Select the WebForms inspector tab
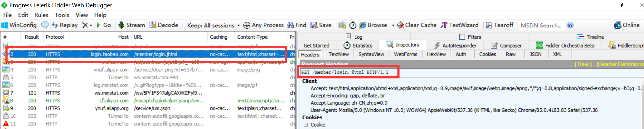The image size is (644, 129). (x=406, y=54)
